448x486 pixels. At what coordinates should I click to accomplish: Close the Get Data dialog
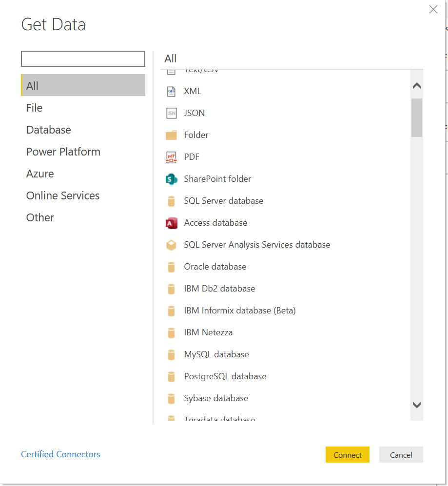433,9
